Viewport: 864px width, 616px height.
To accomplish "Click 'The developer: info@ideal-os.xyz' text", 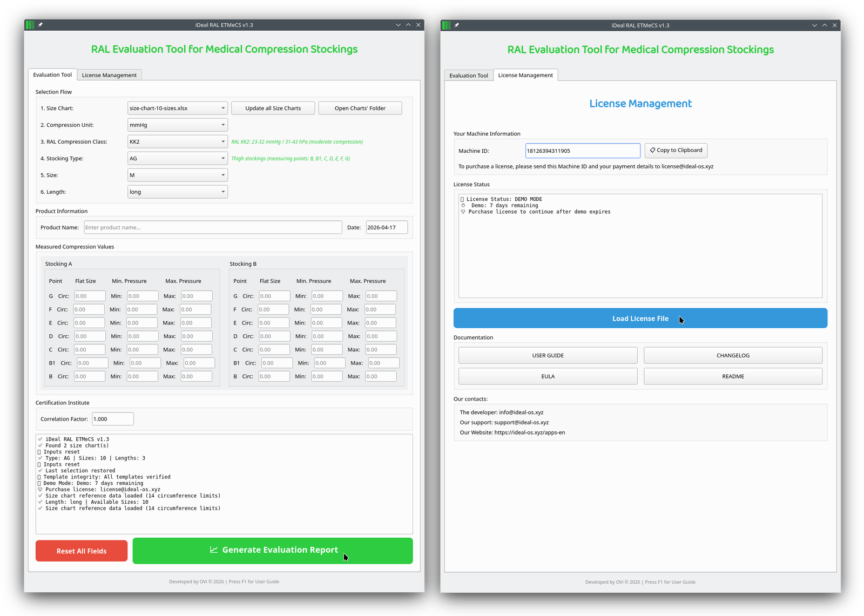I will click(x=502, y=412).
